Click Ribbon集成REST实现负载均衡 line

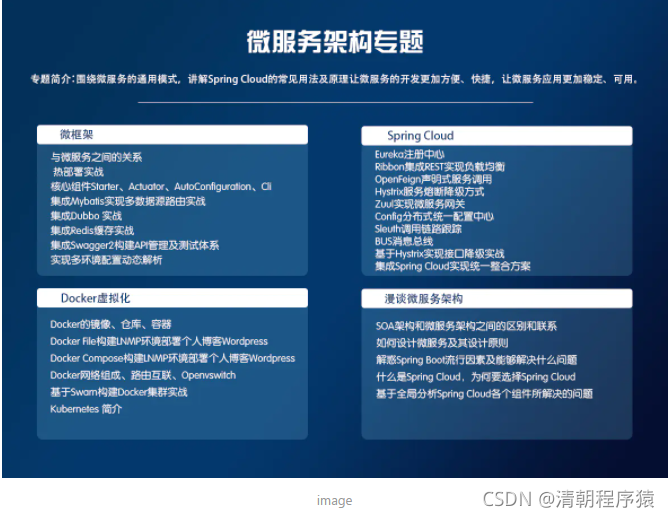click(x=440, y=167)
